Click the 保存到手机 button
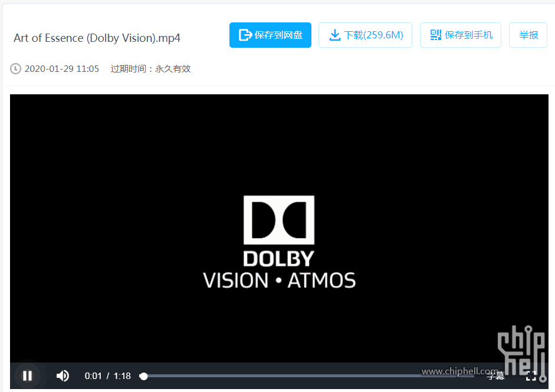 coord(461,35)
